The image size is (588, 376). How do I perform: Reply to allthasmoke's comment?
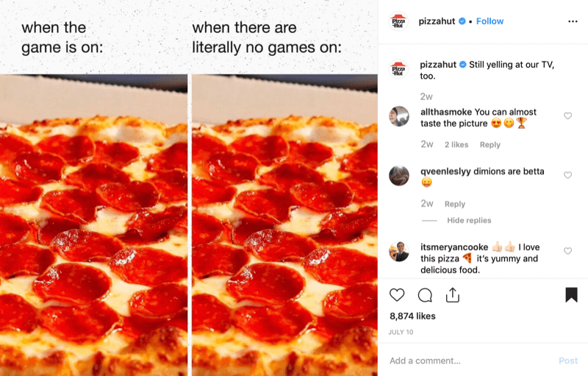(490, 145)
